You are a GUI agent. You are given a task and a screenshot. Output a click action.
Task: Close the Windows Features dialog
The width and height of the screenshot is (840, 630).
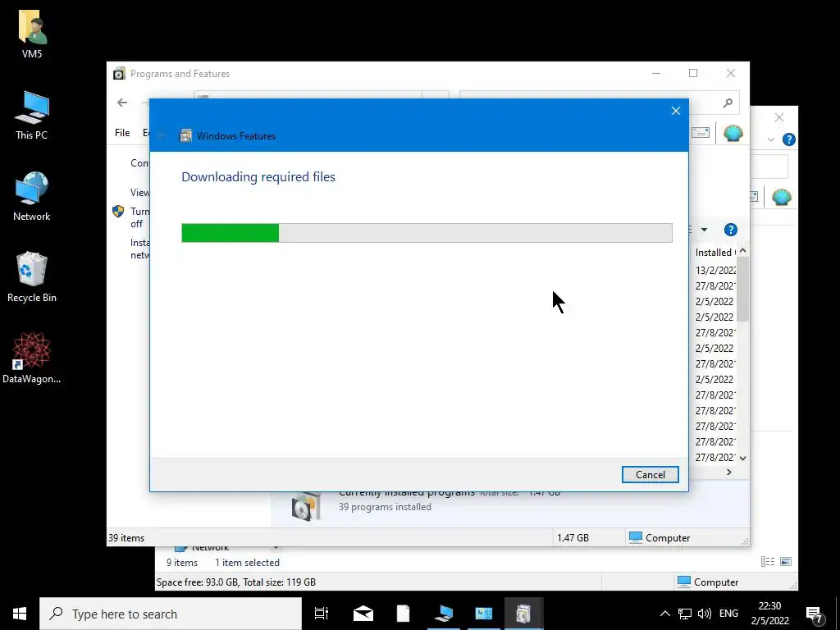(x=676, y=111)
